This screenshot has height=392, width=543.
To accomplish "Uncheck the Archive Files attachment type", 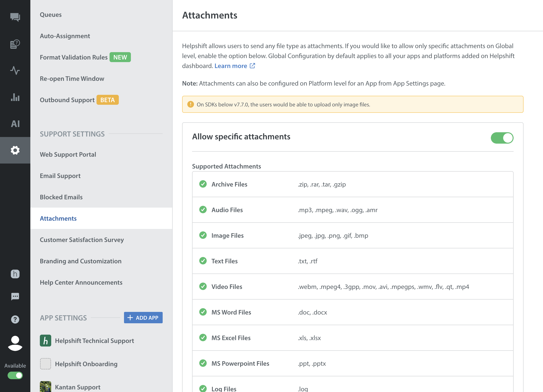I will coord(203,184).
